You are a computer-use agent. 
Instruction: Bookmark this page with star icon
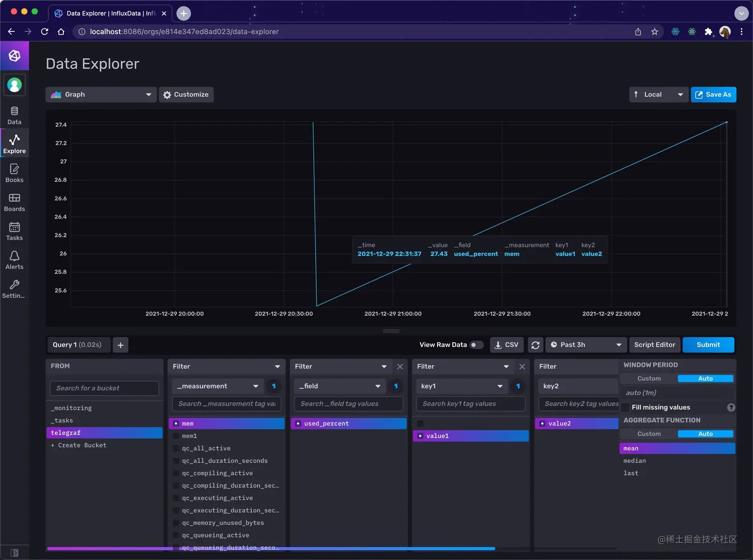point(654,31)
